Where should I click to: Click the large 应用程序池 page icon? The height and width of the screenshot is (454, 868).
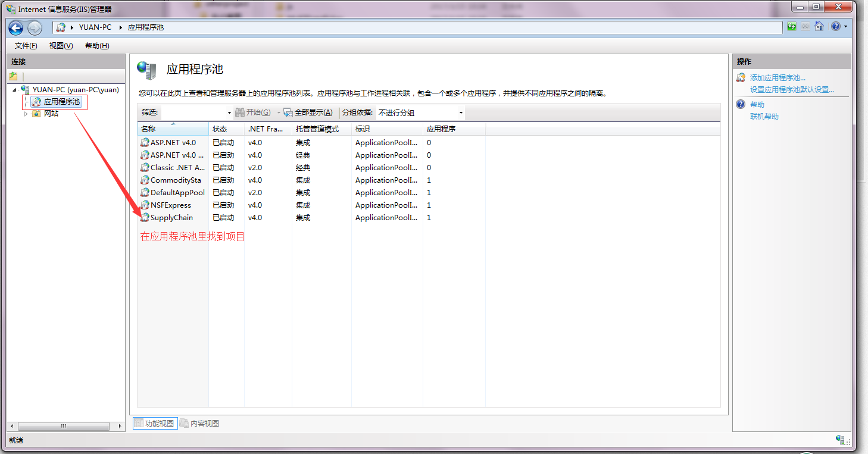tap(146, 70)
